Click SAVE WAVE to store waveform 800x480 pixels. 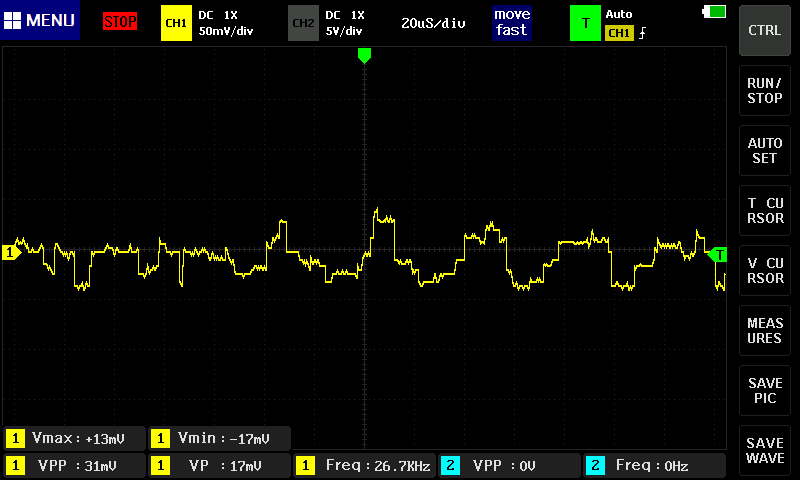coord(764,450)
